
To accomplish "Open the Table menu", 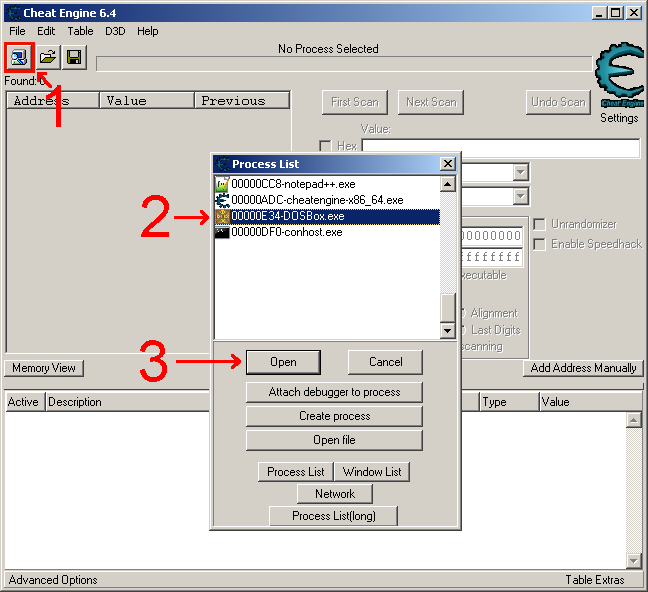I will click(80, 31).
